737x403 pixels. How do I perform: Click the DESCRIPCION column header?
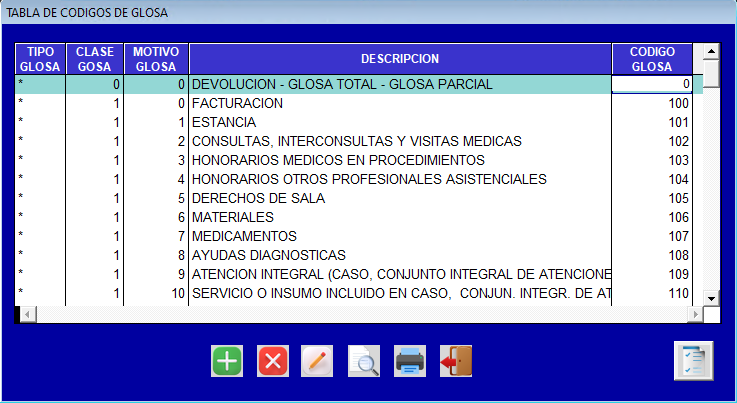[x=400, y=59]
